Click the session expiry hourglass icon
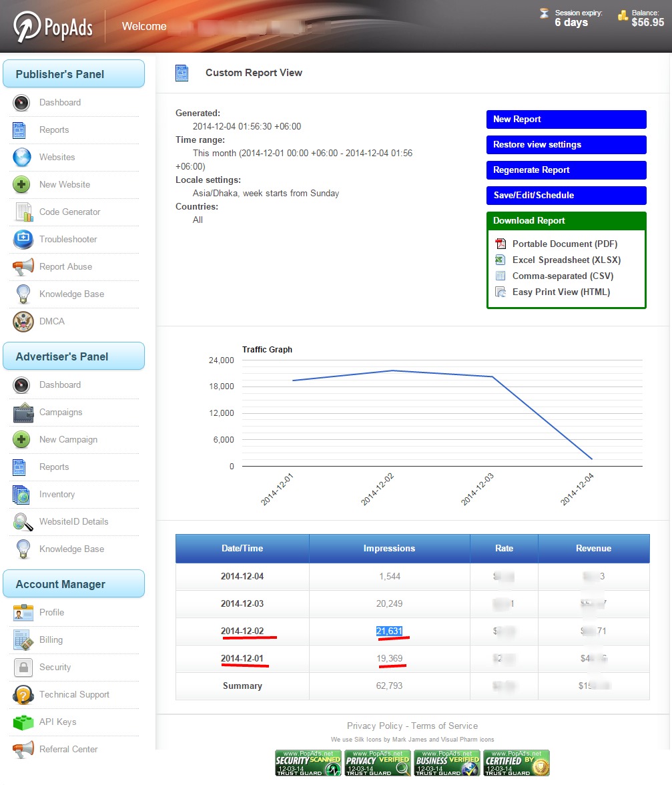 tap(544, 13)
